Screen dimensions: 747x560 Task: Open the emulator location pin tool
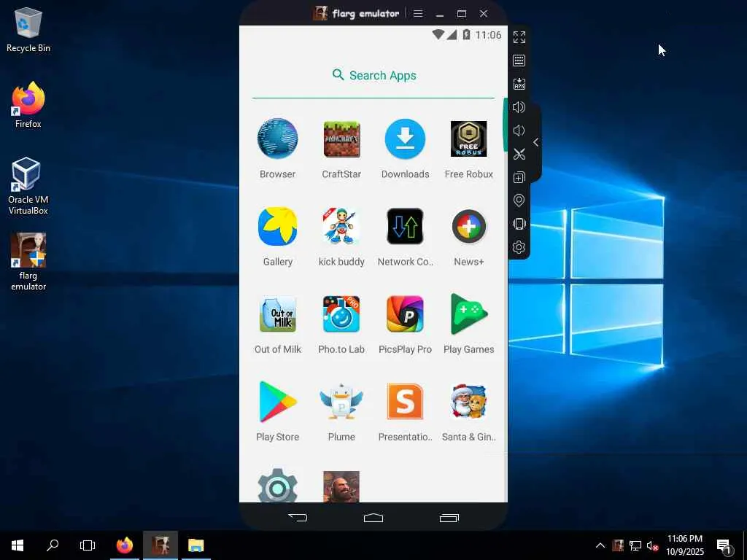(519, 201)
